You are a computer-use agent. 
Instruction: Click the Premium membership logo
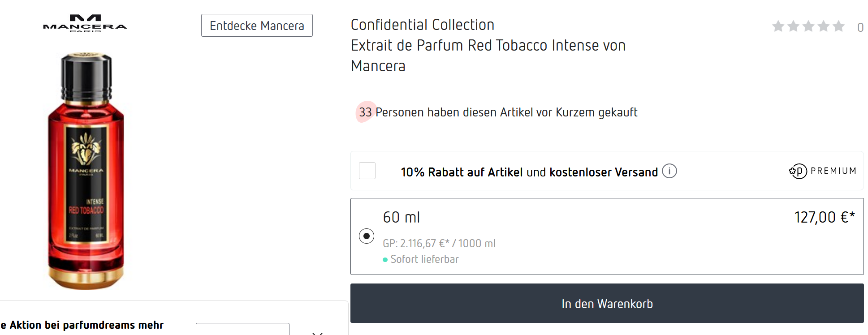coord(823,171)
